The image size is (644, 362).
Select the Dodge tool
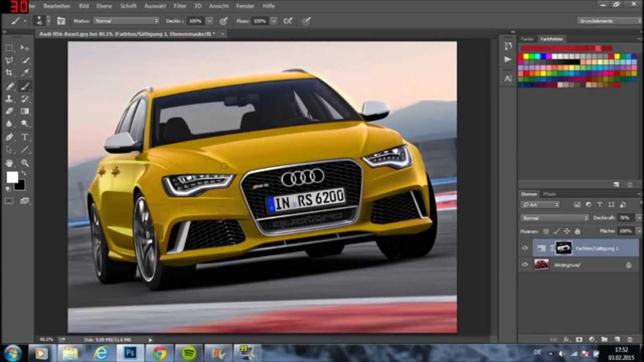[25, 124]
